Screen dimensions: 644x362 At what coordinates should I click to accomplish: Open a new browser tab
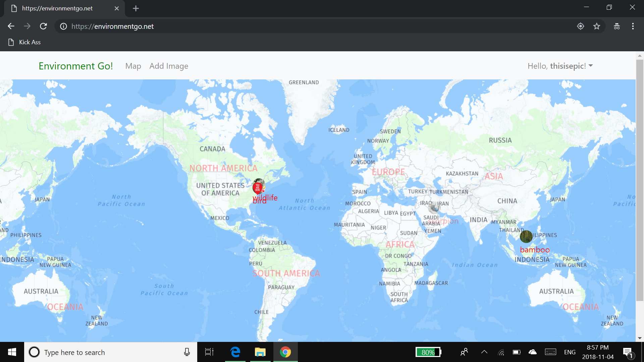click(136, 8)
